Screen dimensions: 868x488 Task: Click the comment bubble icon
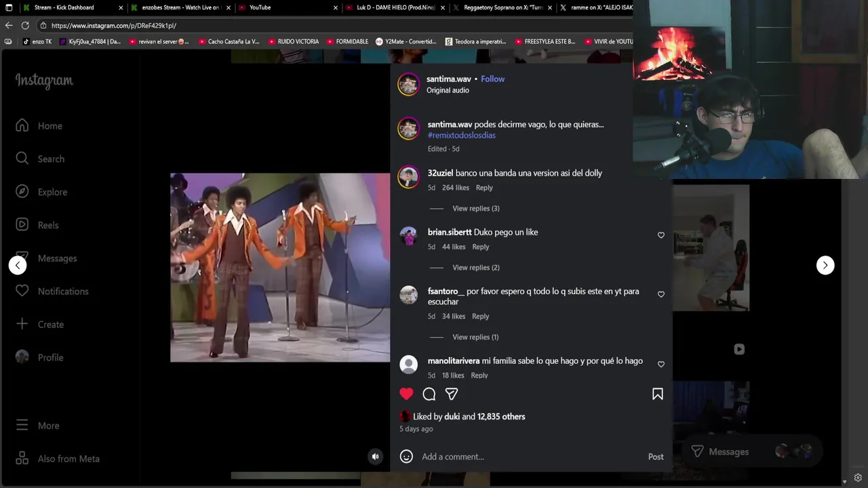click(x=429, y=394)
